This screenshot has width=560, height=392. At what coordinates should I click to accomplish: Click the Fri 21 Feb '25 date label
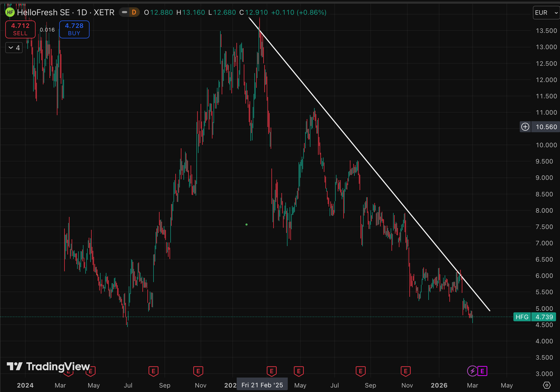tap(262, 385)
